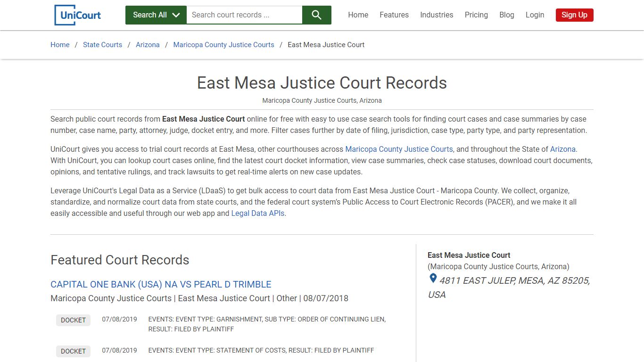Go to the Industries page
The width and height of the screenshot is (644, 362).
pyautogui.click(x=437, y=15)
